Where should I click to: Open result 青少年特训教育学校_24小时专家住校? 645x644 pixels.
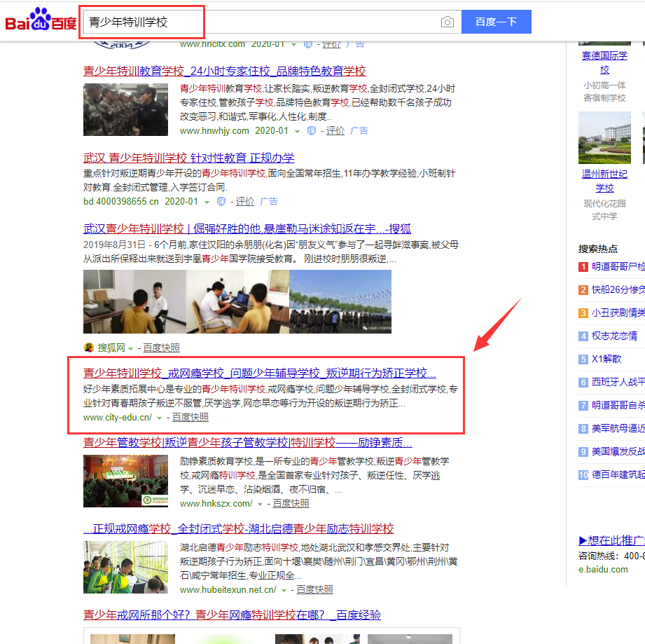(x=225, y=71)
